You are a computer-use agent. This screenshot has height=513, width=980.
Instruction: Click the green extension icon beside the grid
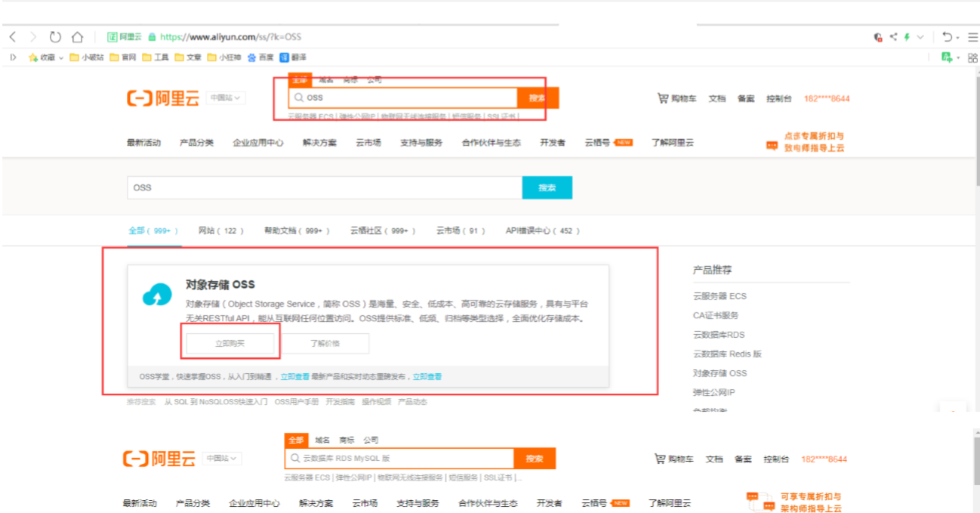point(946,57)
